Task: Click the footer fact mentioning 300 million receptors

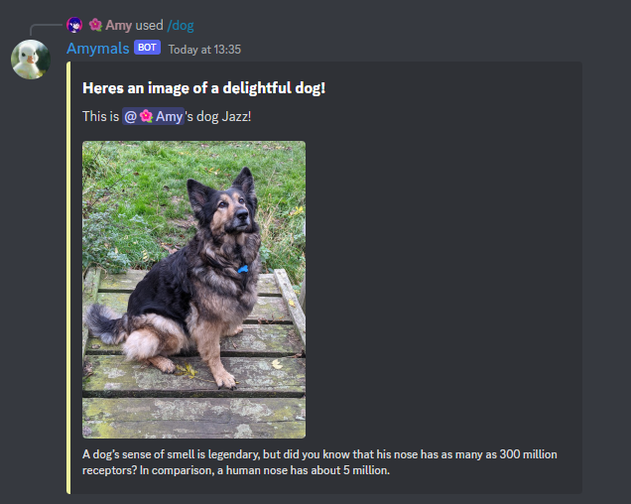Action: (320, 462)
